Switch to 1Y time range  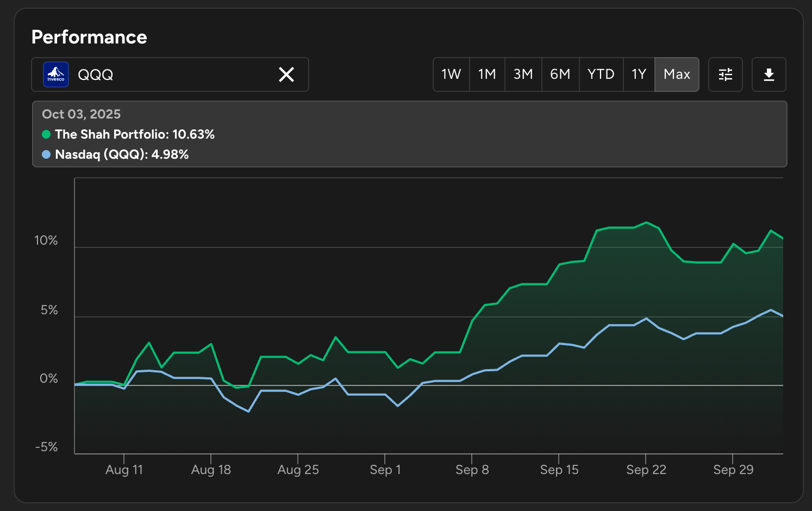click(639, 74)
